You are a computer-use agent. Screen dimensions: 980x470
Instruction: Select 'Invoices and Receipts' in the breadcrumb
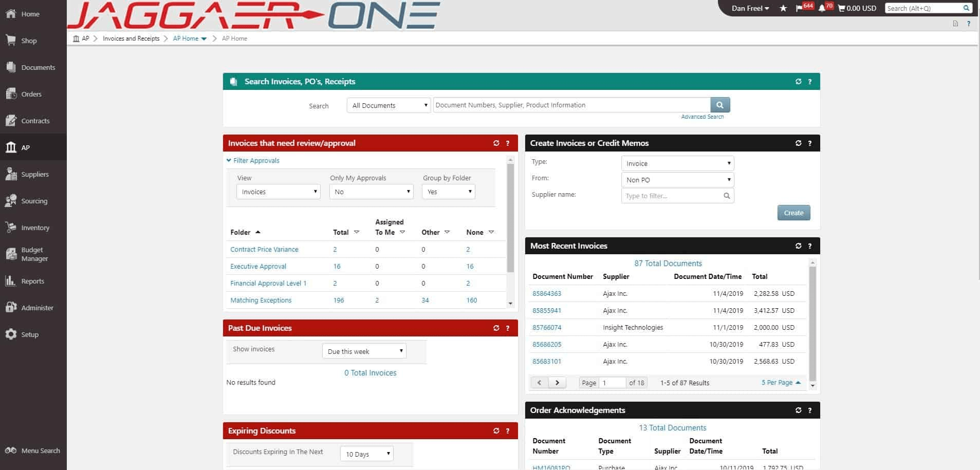131,38
